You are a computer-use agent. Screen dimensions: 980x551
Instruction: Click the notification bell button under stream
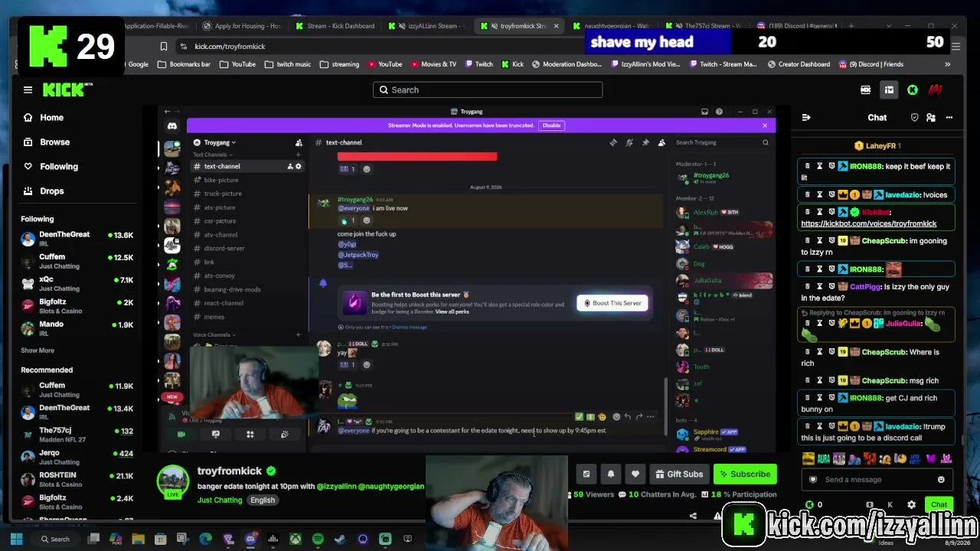click(610, 474)
